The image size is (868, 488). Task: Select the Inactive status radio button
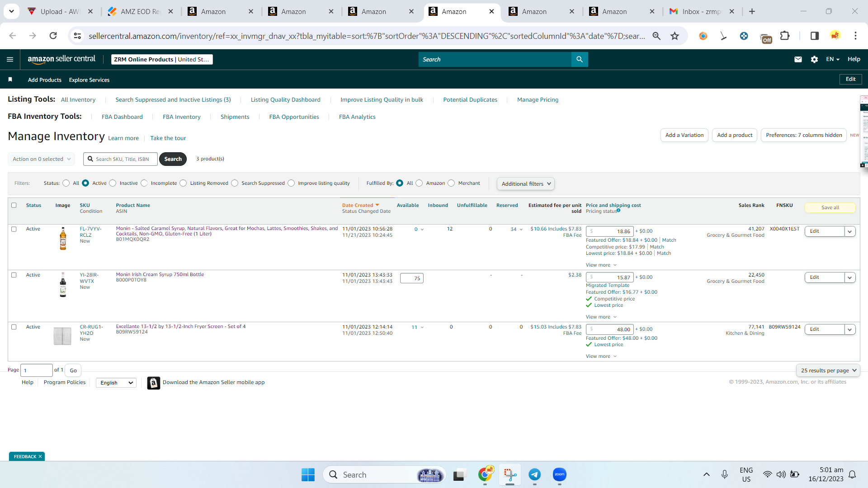tap(113, 183)
